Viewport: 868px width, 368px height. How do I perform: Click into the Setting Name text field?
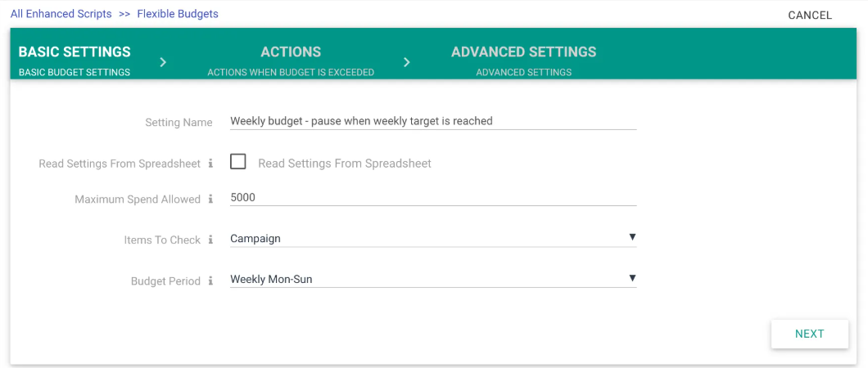pos(432,121)
